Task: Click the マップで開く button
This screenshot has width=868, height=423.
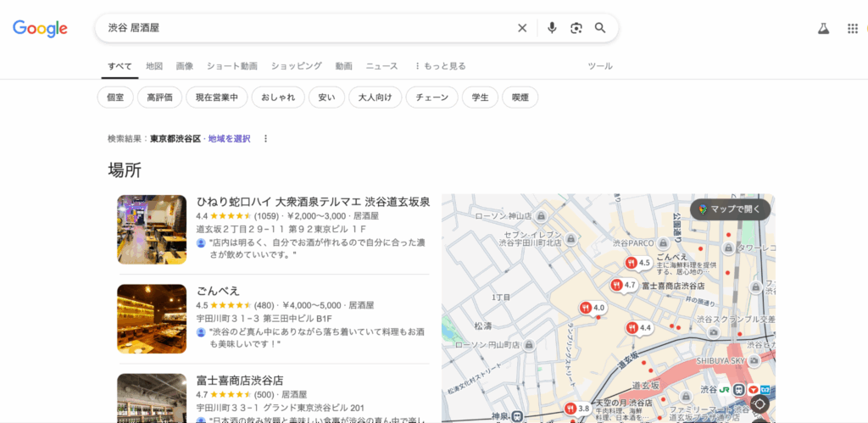Action: click(730, 209)
